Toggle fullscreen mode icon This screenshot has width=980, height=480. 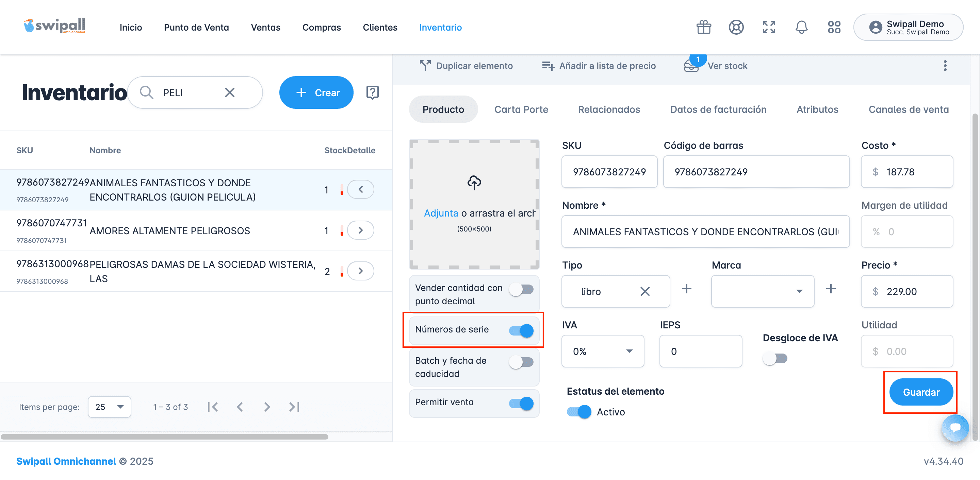[x=769, y=27]
